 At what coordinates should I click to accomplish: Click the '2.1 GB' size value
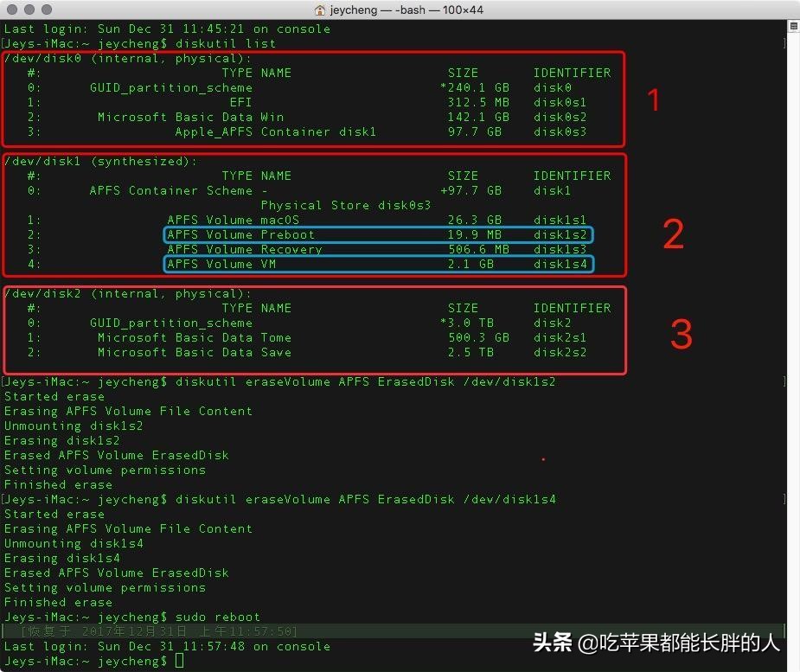coord(470,265)
